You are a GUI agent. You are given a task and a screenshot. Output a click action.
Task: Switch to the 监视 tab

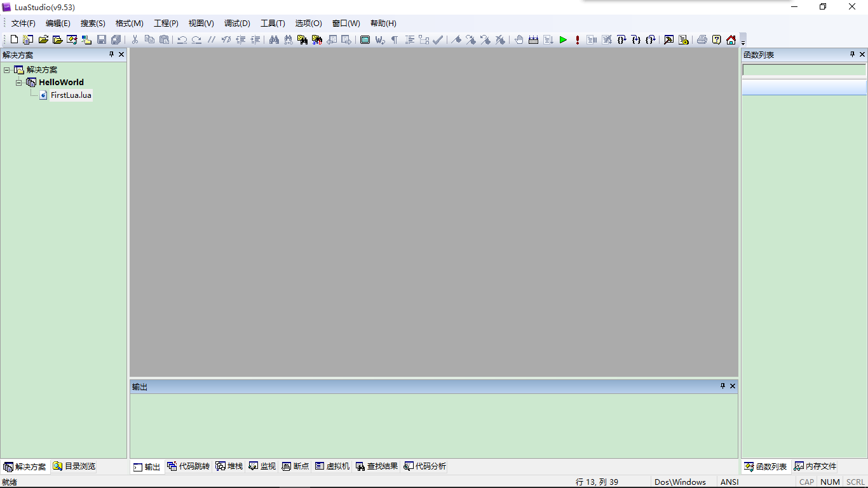(262, 466)
